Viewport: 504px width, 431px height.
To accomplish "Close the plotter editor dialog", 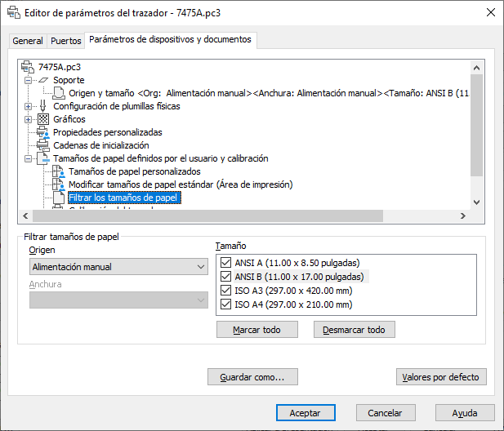I will pos(490,12).
